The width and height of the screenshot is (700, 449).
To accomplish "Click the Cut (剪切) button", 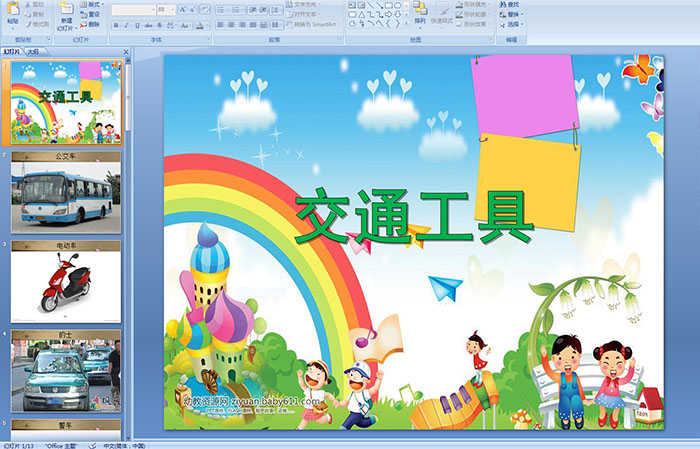I will click(35, 5).
